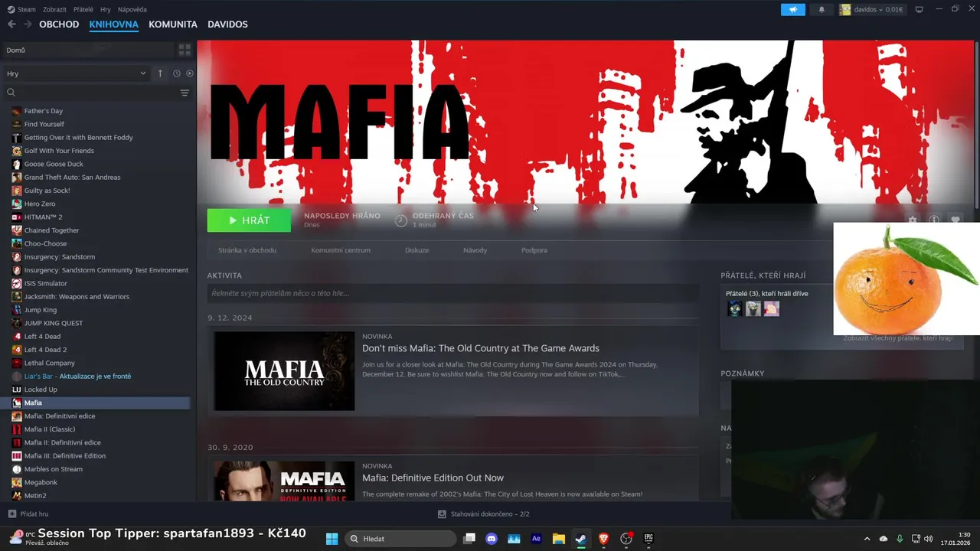Switch to Big Picture mode monitor icon
The height and width of the screenshot is (551, 980).
click(920, 9)
